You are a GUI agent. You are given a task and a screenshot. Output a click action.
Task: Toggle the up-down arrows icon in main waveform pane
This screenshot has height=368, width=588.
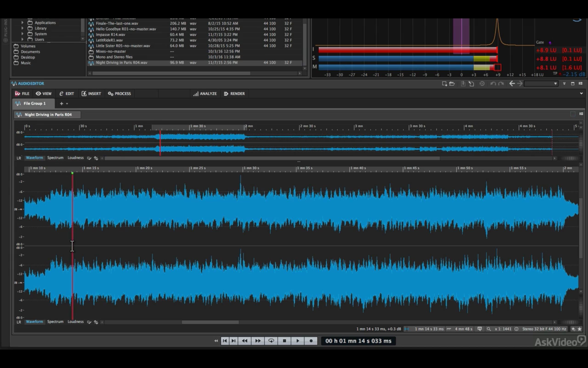(96, 322)
